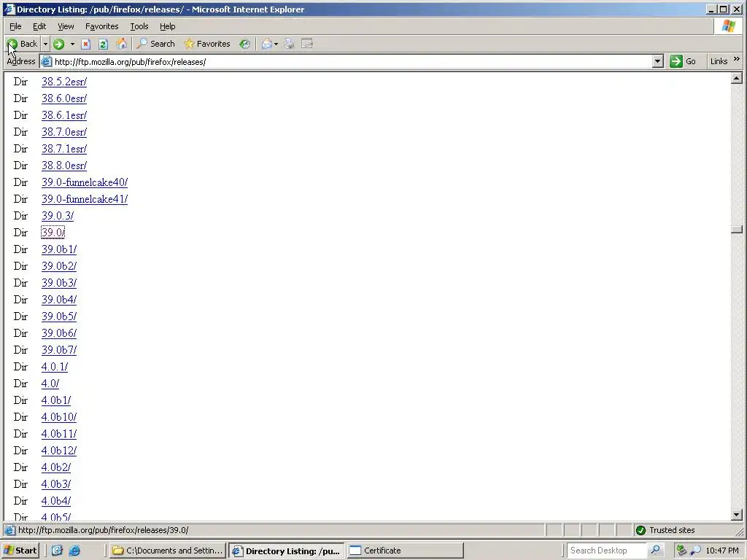Open the Edit menu
The image size is (747, 560).
coord(39,26)
